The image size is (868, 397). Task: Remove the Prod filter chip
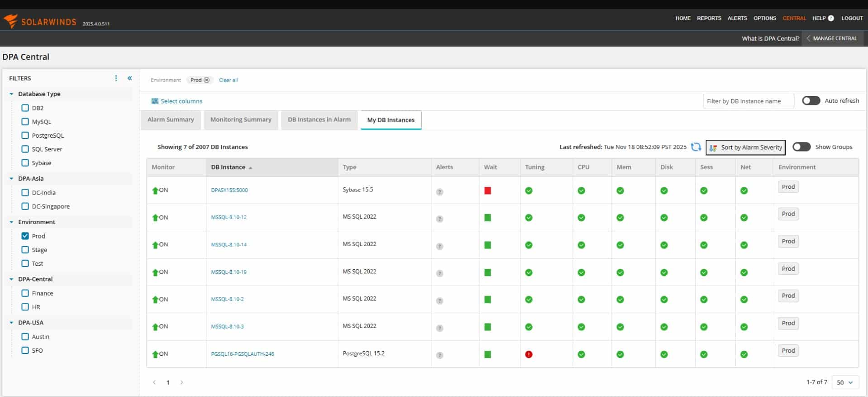(206, 80)
